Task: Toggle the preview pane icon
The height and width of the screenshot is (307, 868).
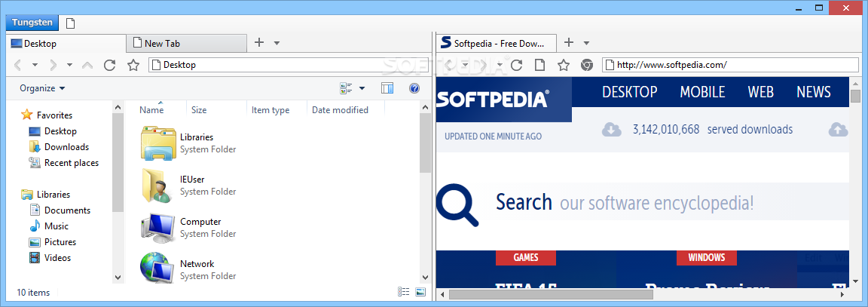Action: pos(387,88)
